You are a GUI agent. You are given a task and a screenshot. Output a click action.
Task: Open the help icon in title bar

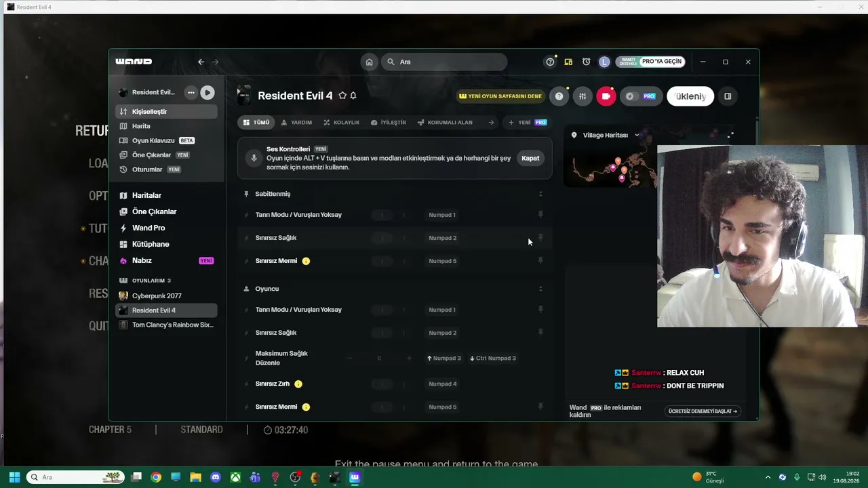pyautogui.click(x=550, y=62)
